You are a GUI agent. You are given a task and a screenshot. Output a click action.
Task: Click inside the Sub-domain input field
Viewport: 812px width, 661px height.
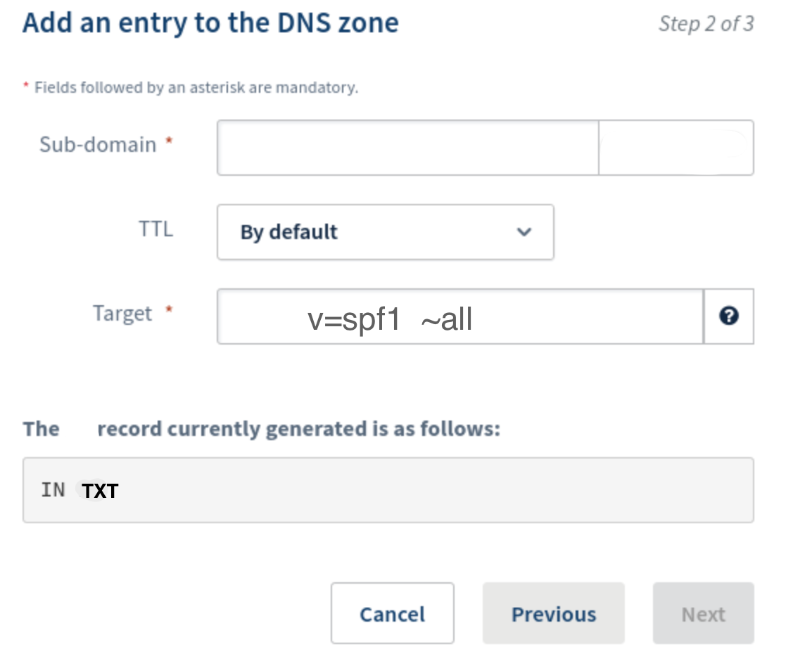[x=407, y=147]
